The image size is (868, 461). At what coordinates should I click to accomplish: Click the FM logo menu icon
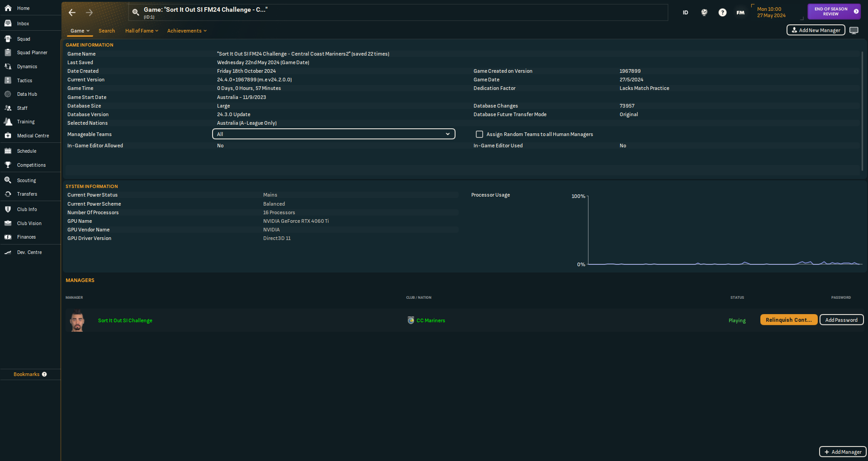740,13
